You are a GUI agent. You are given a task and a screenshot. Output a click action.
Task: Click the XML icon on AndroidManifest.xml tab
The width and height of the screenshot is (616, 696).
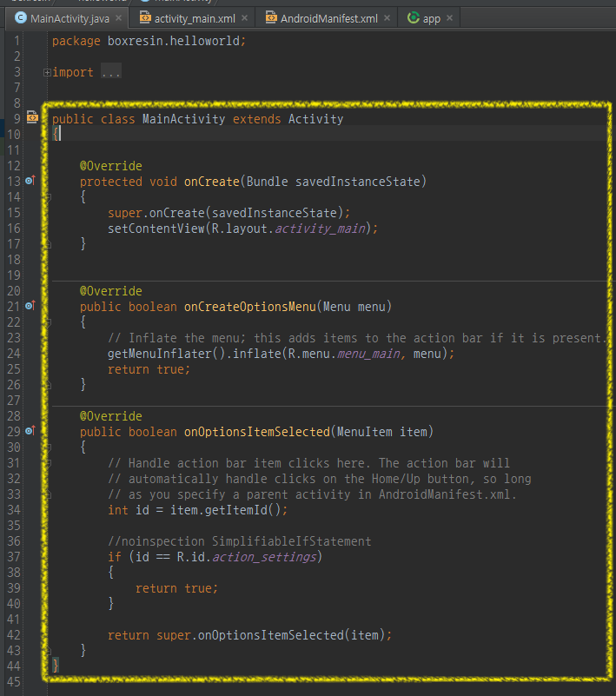tap(271, 17)
